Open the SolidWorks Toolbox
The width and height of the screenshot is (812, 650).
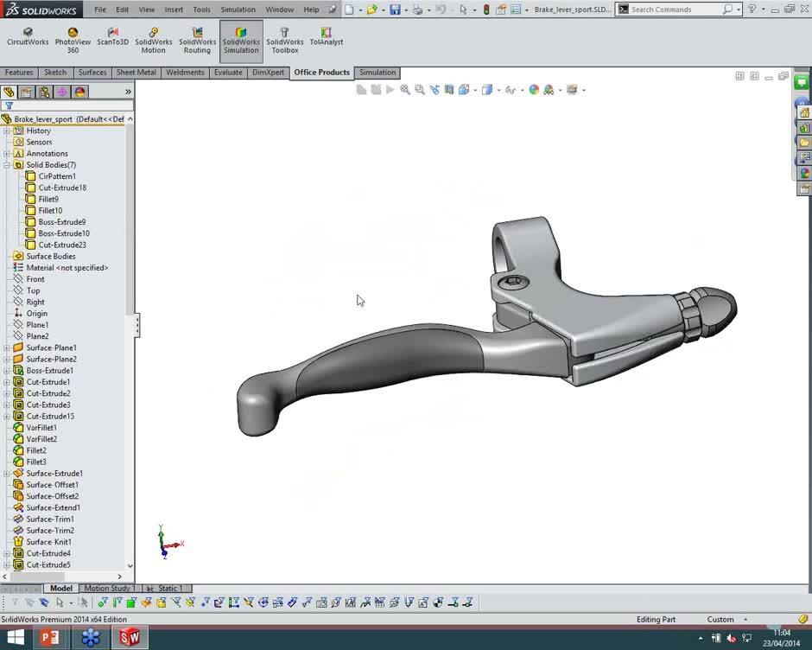pyautogui.click(x=285, y=36)
